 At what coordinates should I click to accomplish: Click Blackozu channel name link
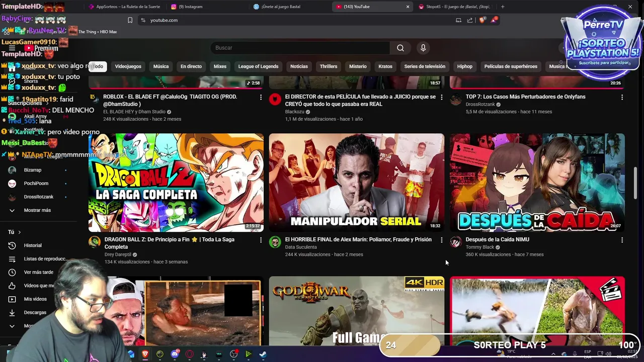pos(294,112)
